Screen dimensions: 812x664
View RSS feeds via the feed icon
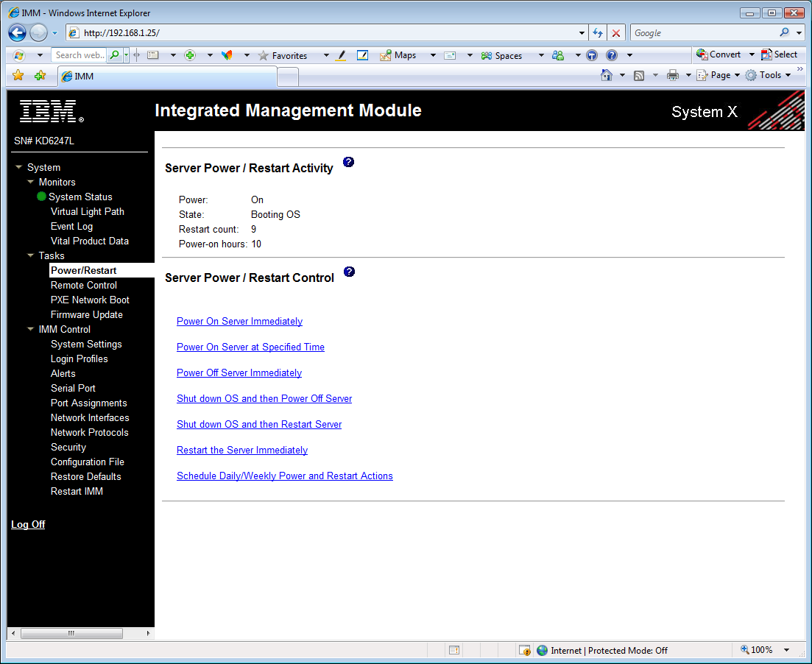point(640,74)
